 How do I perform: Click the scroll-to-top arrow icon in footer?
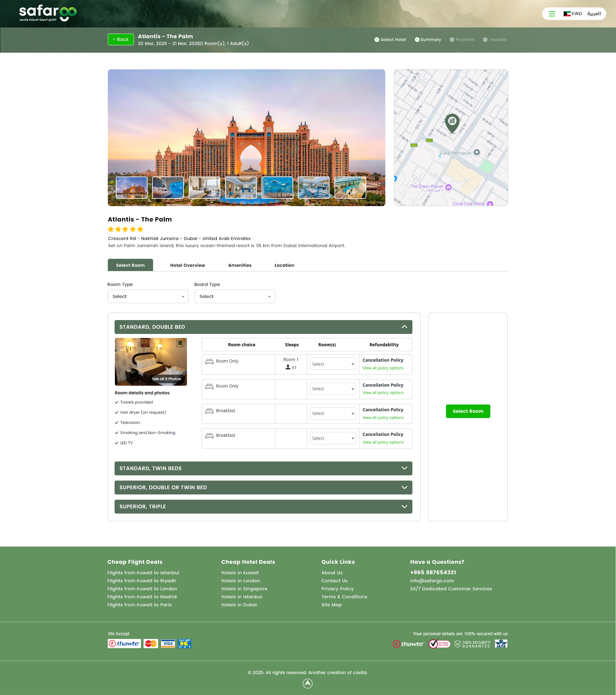(307, 683)
